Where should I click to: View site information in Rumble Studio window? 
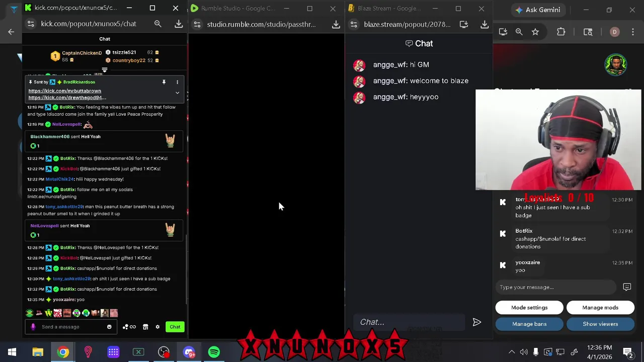coord(197,24)
